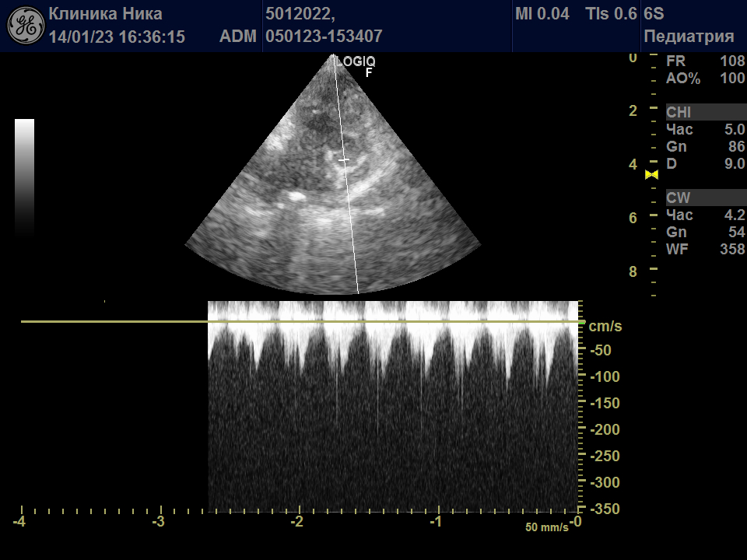The height and width of the screenshot is (560, 747).
Task: Click CW frequency 'Час 4.2'
Action: 705,215
